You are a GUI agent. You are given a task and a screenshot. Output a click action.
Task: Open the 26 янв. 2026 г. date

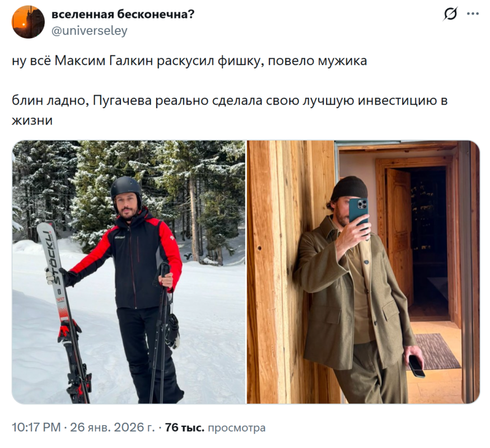[112, 427]
